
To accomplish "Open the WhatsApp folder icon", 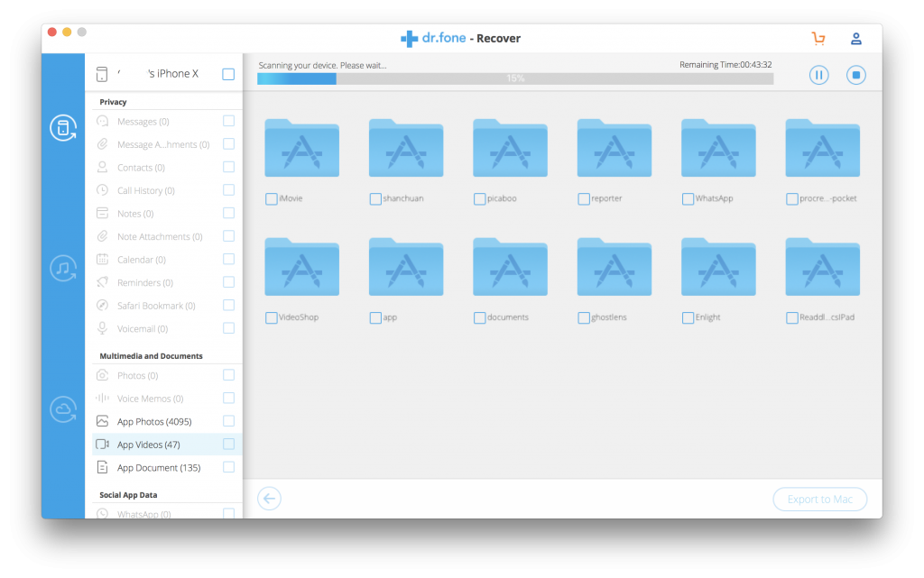I will click(x=718, y=148).
